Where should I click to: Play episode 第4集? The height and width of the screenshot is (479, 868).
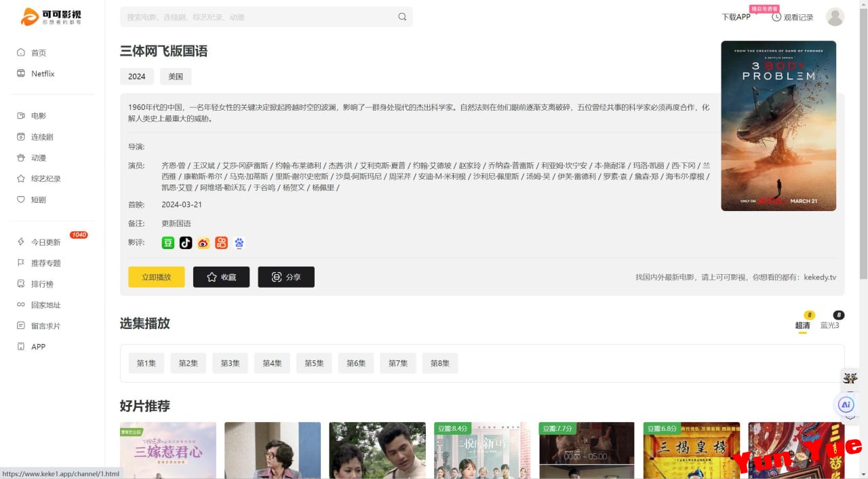272,363
